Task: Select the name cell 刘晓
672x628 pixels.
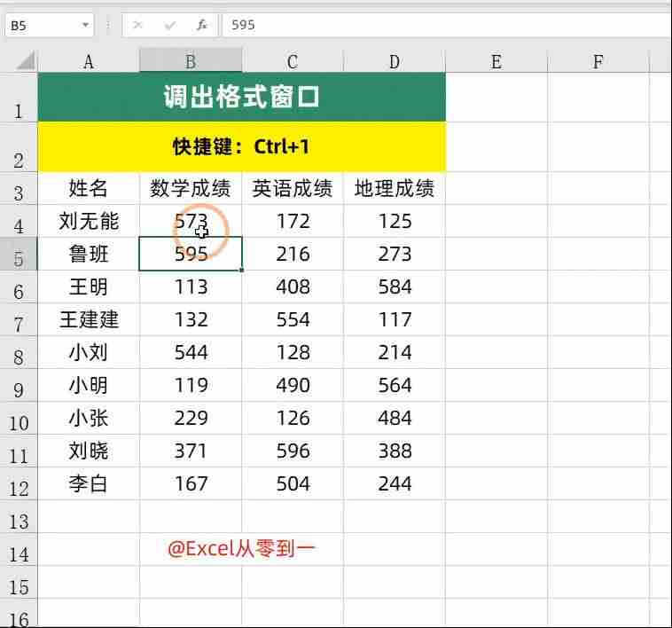Action: point(89,451)
